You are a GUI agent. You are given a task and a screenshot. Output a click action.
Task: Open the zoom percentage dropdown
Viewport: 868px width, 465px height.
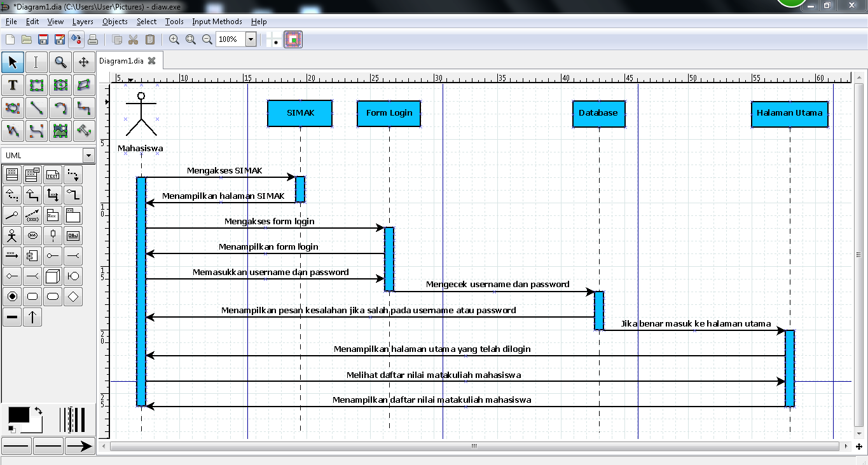(x=251, y=39)
